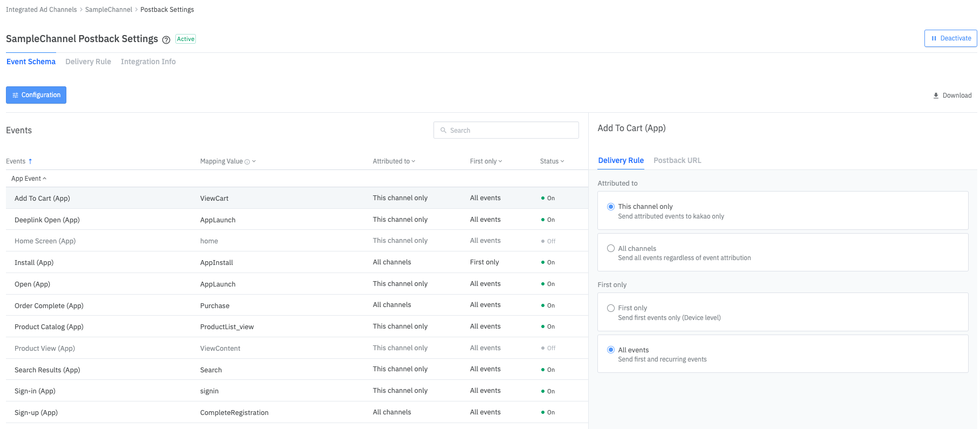
Task: Click the sort arrow next to Events header
Action: (30, 161)
